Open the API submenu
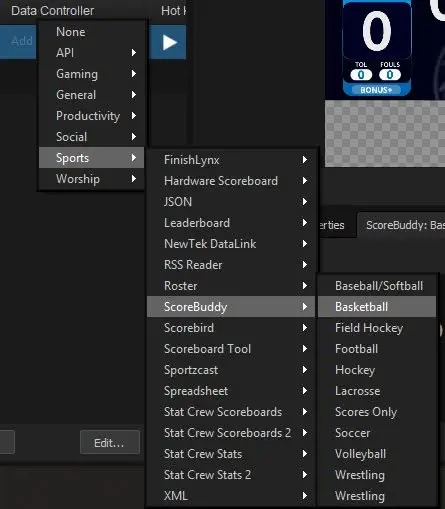This screenshot has width=445, height=509. 92,53
